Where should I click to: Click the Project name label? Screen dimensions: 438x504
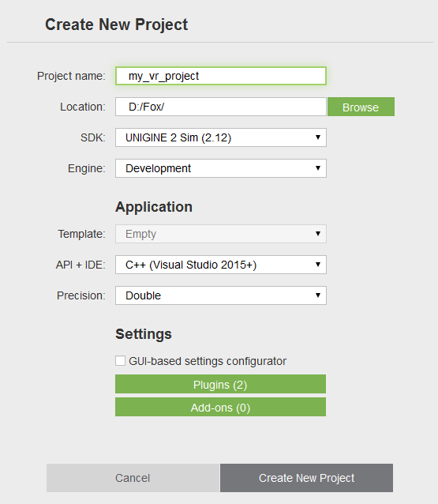pos(71,76)
